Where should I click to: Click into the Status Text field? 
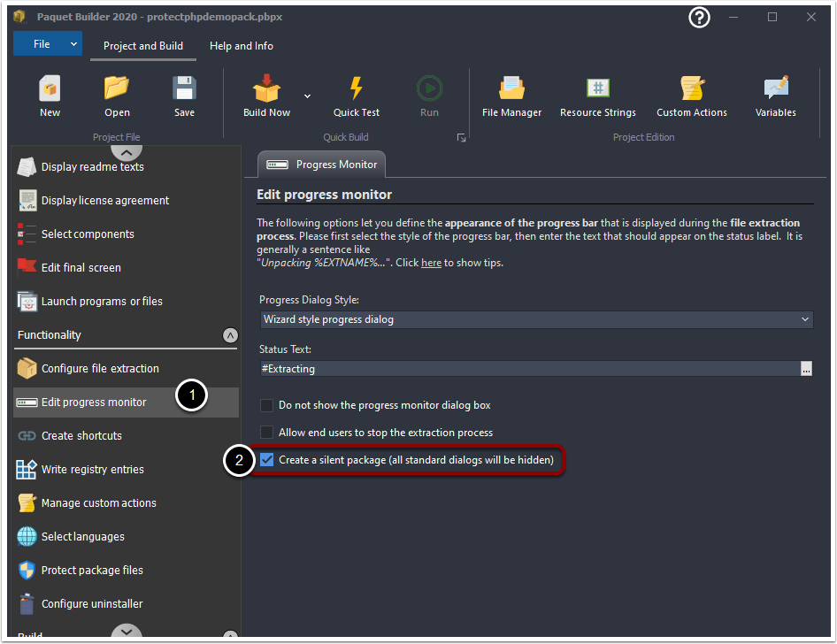(x=530, y=369)
